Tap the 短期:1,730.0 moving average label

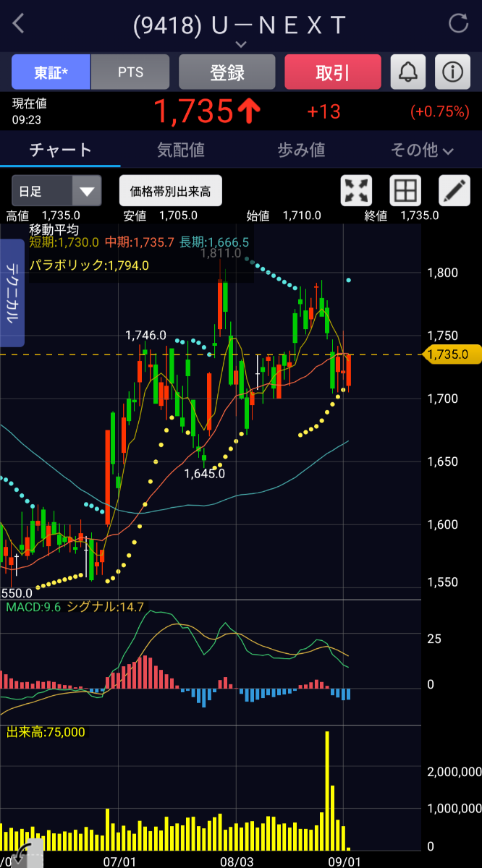click(x=64, y=242)
